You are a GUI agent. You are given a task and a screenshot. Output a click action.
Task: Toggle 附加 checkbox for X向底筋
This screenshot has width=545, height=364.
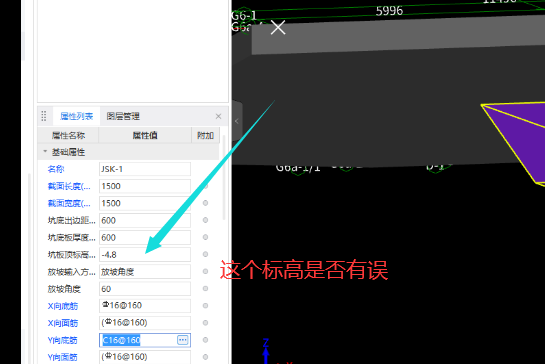(205, 306)
